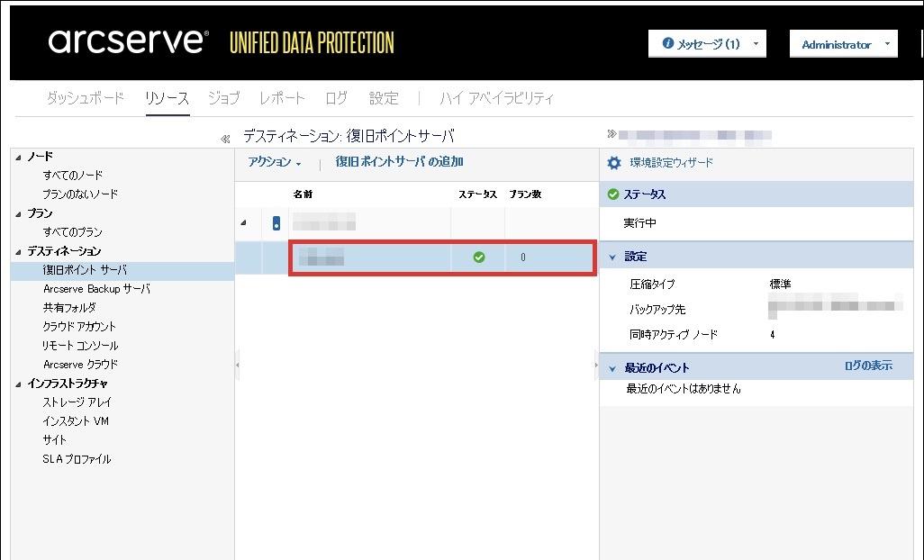Open the ログ tab
The width and height of the screenshot is (924, 560).
tap(337, 98)
